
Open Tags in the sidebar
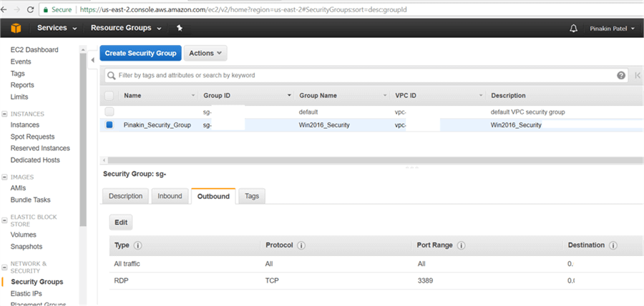[x=18, y=74]
